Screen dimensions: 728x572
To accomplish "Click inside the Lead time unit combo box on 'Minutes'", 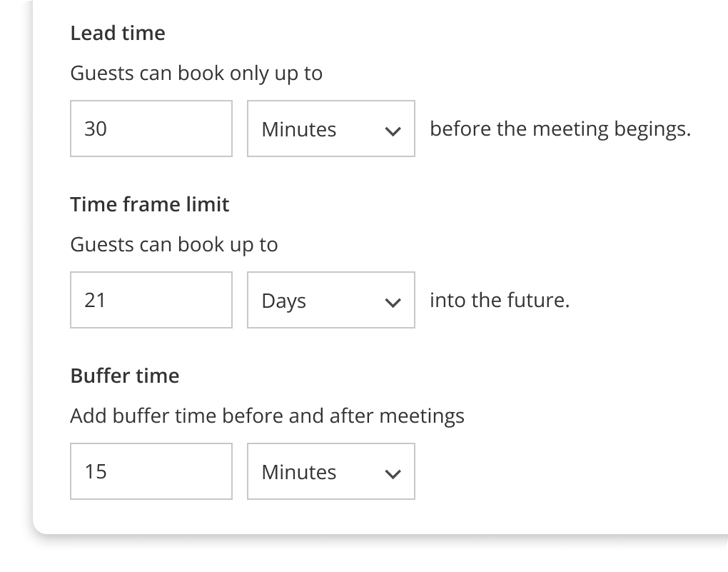I will pyautogui.click(x=298, y=129).
